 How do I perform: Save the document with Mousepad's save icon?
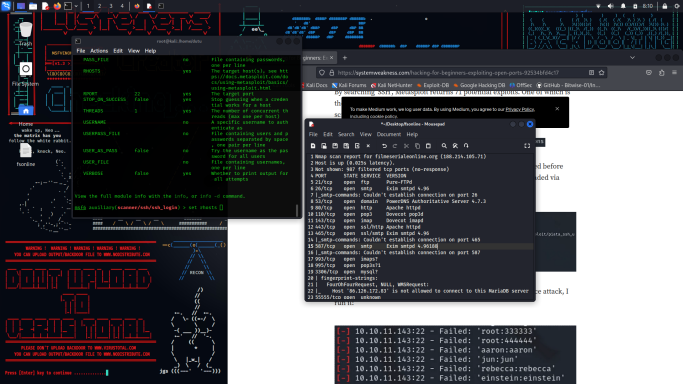(x=335, y=146)
